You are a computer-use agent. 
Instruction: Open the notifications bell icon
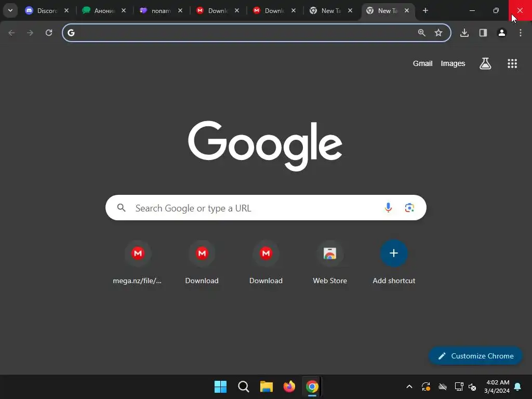518,387
